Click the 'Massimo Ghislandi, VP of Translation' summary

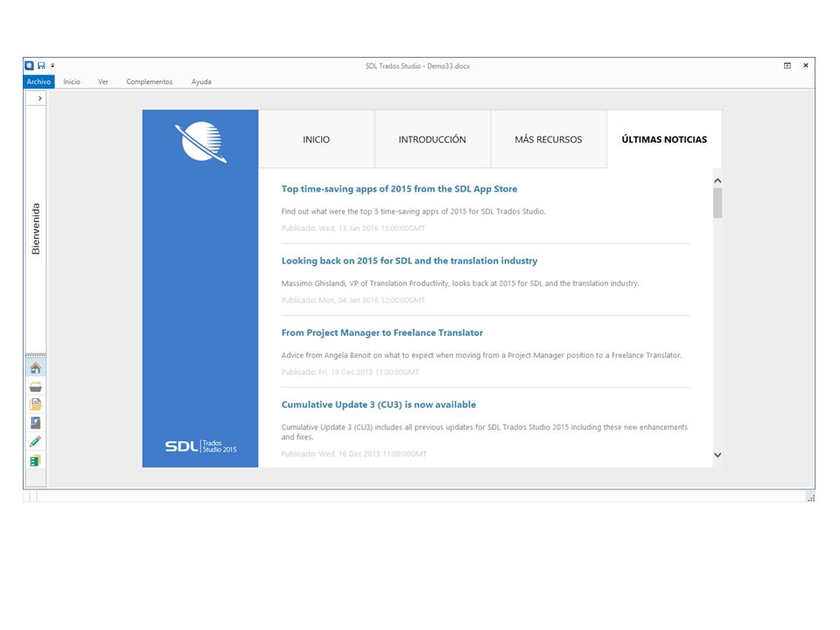click(x=460, y=283)
